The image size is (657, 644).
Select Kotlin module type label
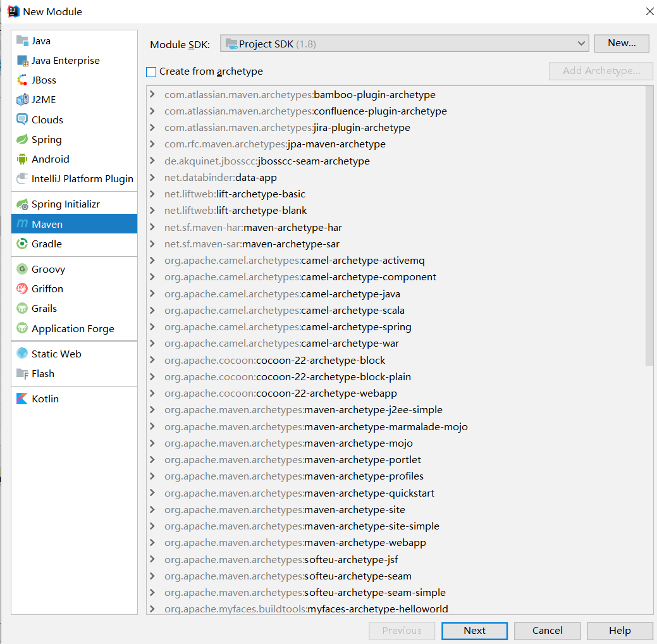coord(46,399)
